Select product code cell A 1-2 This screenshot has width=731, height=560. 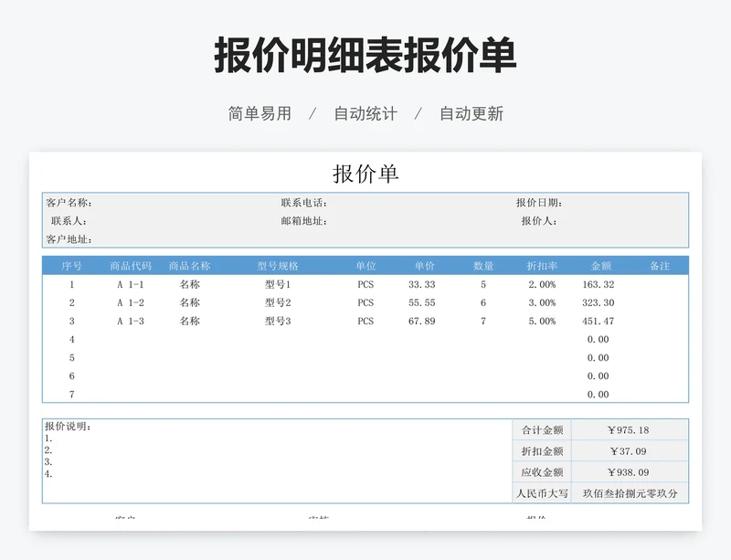click(x=131, y=302)
